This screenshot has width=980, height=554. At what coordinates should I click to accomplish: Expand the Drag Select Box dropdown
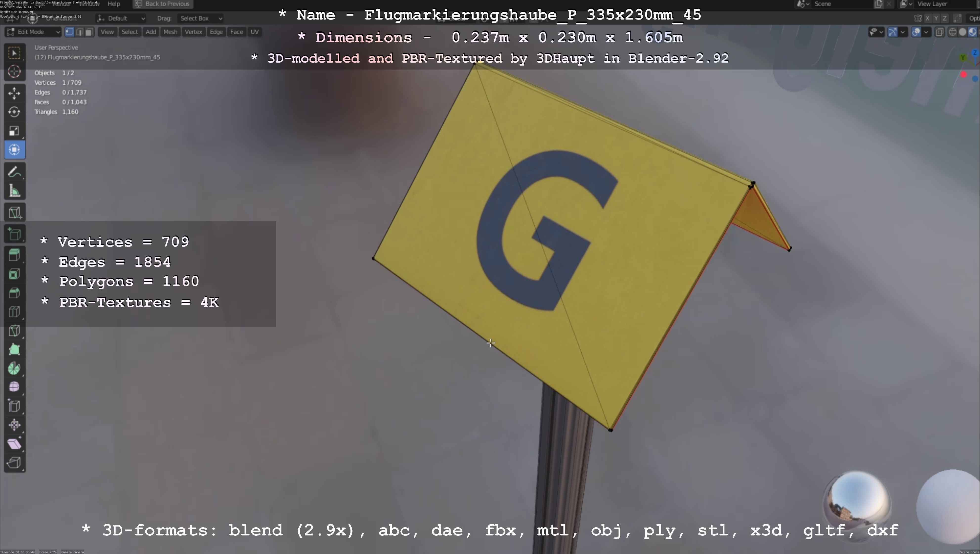(200, 18)
